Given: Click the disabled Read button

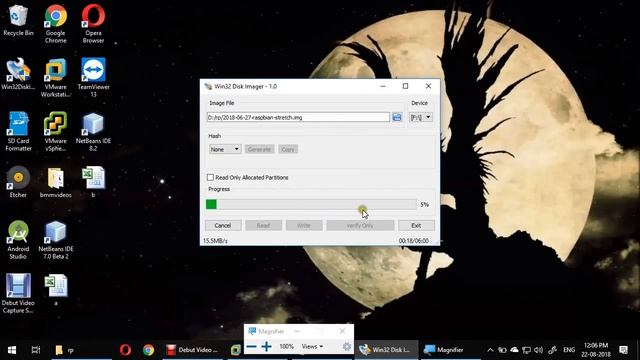Looking at the screenshot, I should tap(263, 226).
